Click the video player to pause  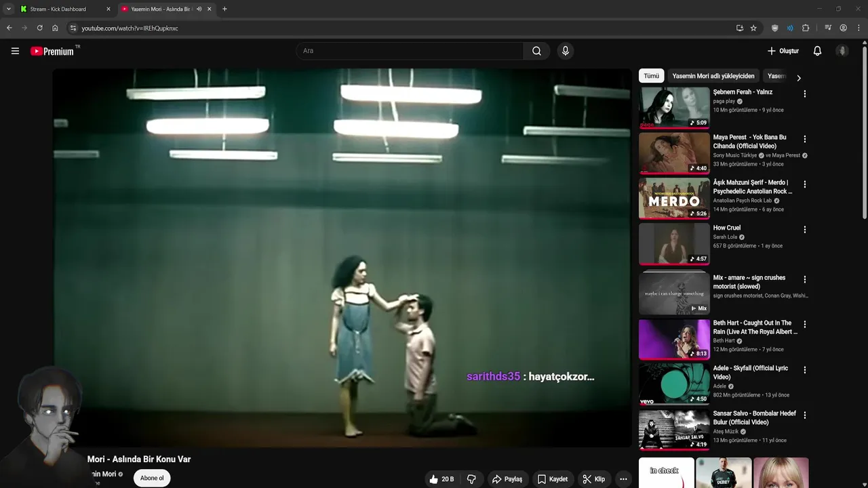(342, 258)
